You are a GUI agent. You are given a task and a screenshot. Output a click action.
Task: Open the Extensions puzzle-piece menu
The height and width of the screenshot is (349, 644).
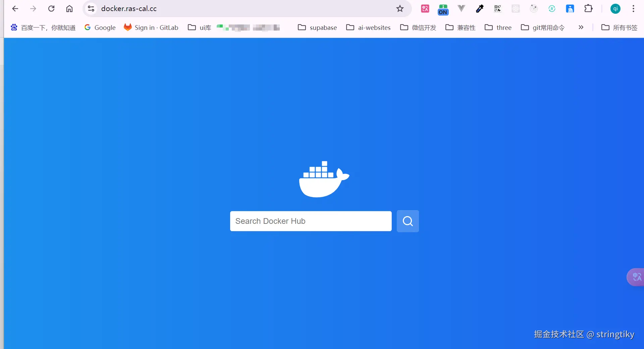pyautogui.click(x=588, y=9)
